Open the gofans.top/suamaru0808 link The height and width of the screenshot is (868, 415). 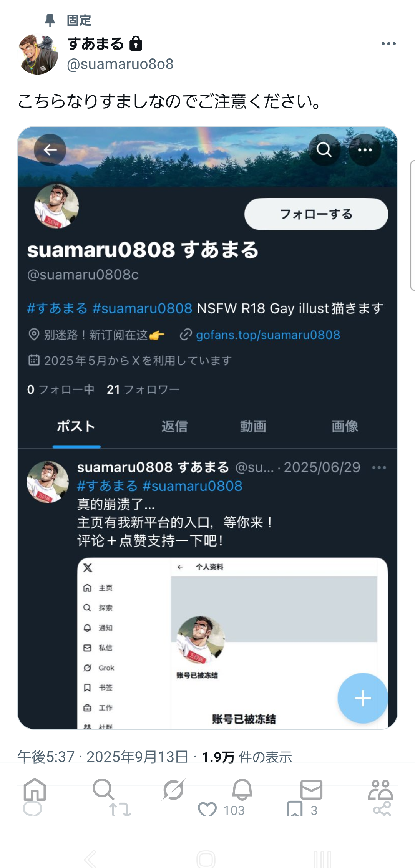coord(268,335)
